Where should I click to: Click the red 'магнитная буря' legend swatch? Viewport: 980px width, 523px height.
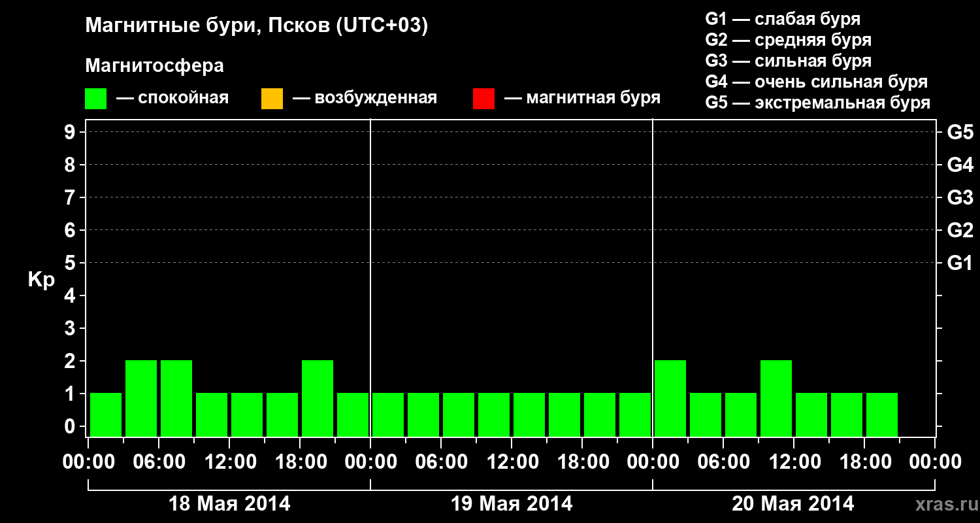point(483,99)
